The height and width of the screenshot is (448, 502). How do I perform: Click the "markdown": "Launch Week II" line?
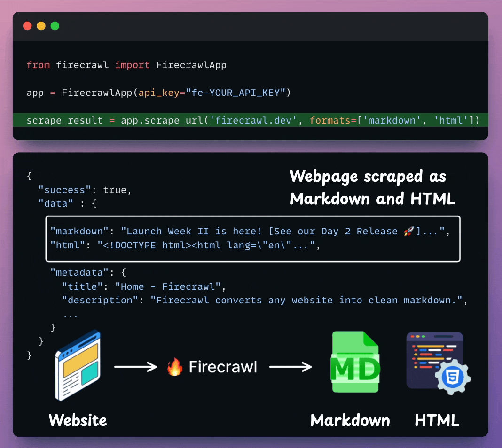click(250, 231)
